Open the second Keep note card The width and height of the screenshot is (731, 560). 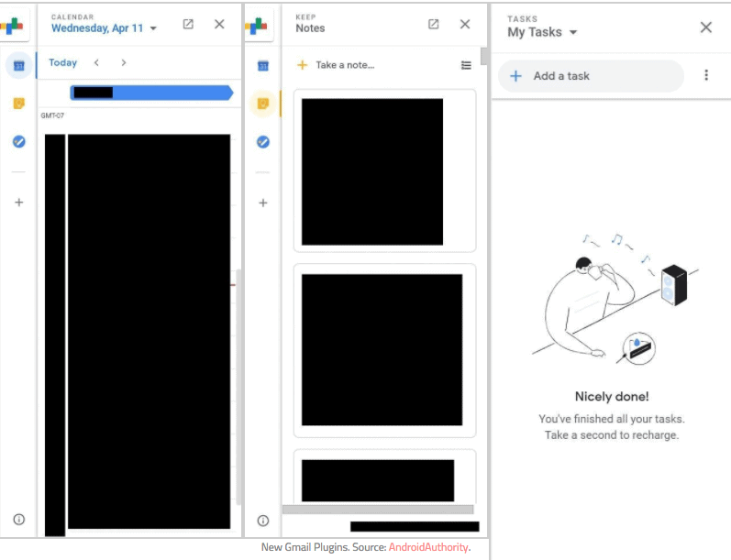click(384, 350)
